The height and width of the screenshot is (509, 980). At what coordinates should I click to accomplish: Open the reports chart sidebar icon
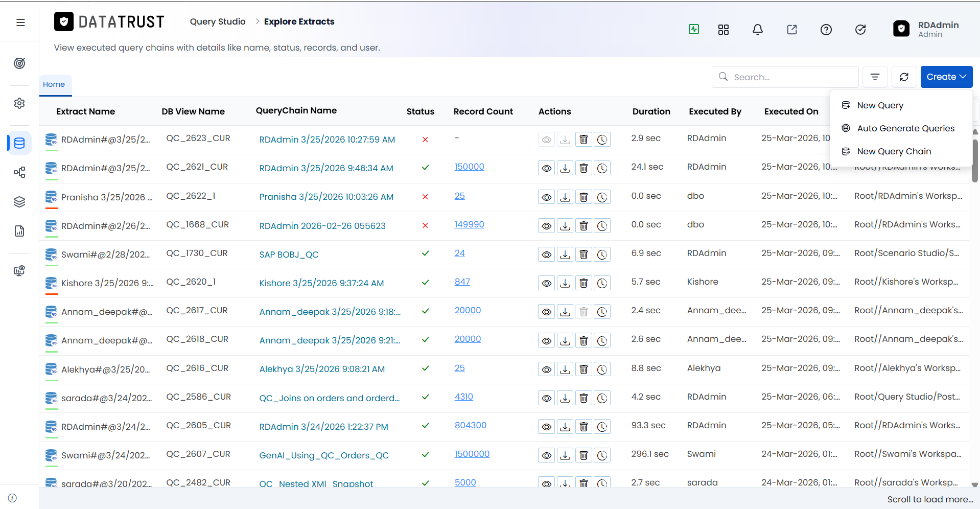(19, 231)
